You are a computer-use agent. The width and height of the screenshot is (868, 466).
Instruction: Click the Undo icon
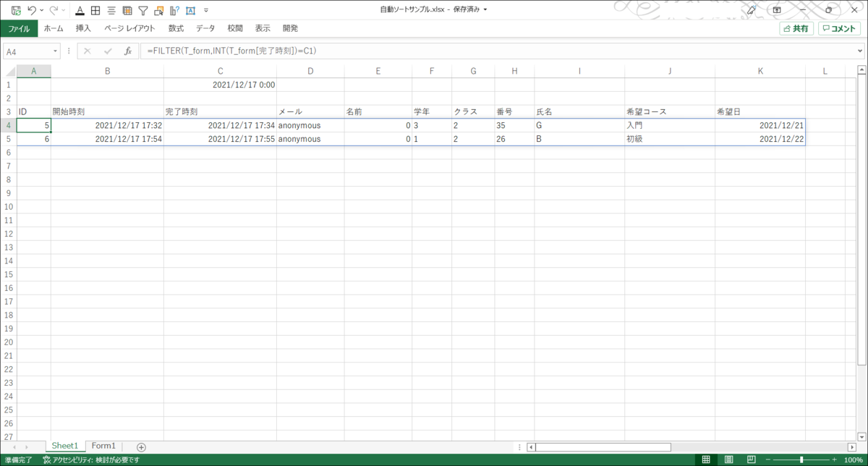(x=30, y=10)
